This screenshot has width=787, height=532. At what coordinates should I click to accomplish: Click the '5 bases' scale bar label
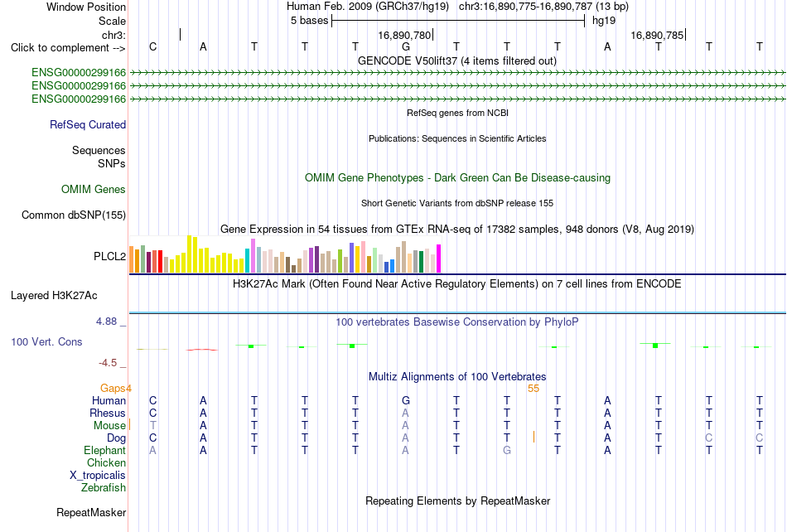309,21
